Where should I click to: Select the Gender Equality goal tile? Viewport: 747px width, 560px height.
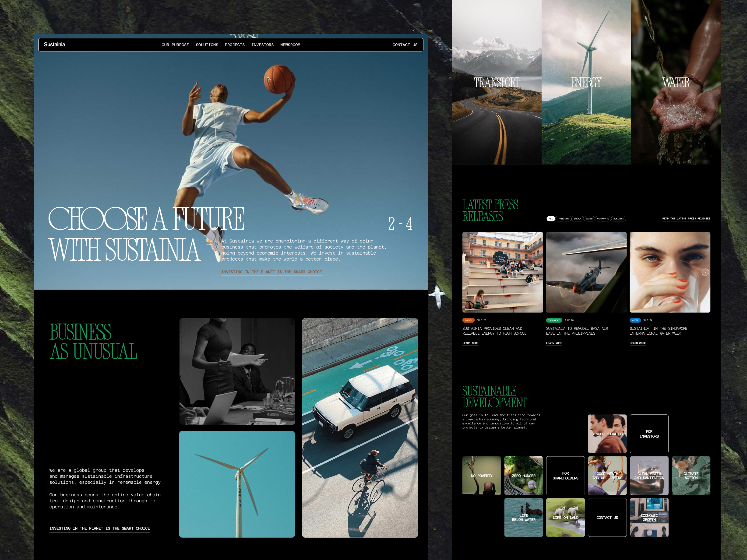point(607,434)
